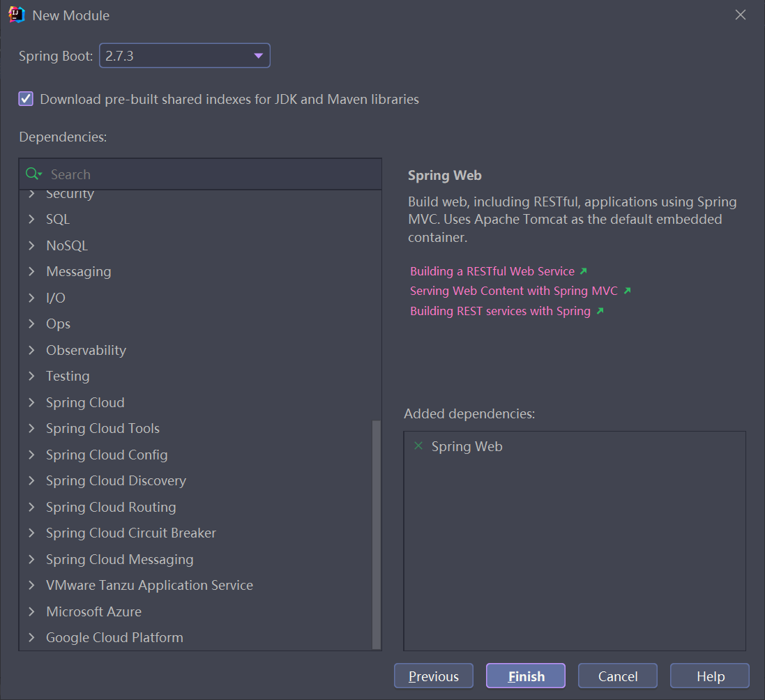Click external arrow icon after REST services link
Image resolution: width=765 pixels, height=700 pixels.
[x=600, y=311]
